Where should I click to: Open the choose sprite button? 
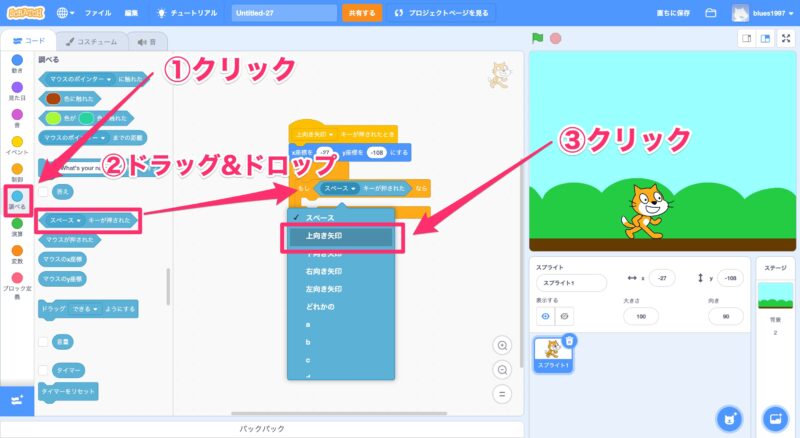pos(731,417)
